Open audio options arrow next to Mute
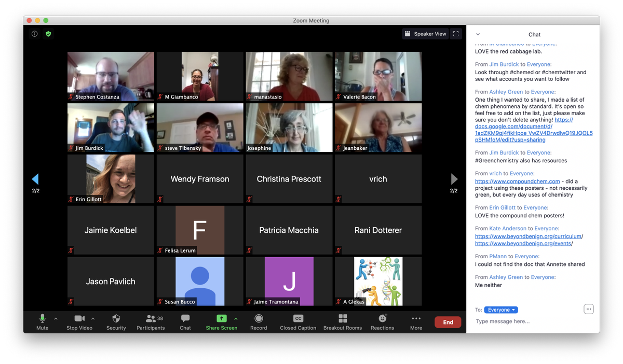 click(x=56, y=318)
